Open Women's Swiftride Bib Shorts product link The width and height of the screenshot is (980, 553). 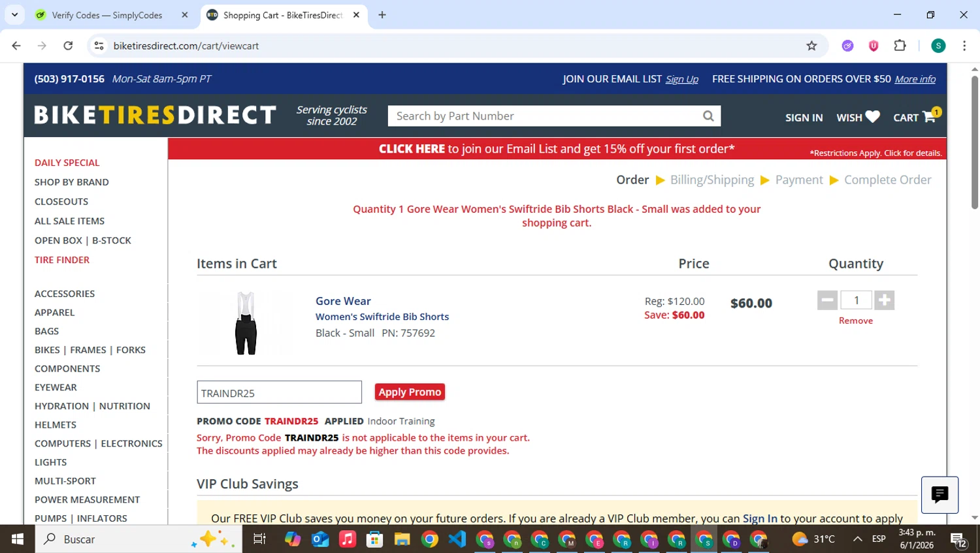point(382,317)
